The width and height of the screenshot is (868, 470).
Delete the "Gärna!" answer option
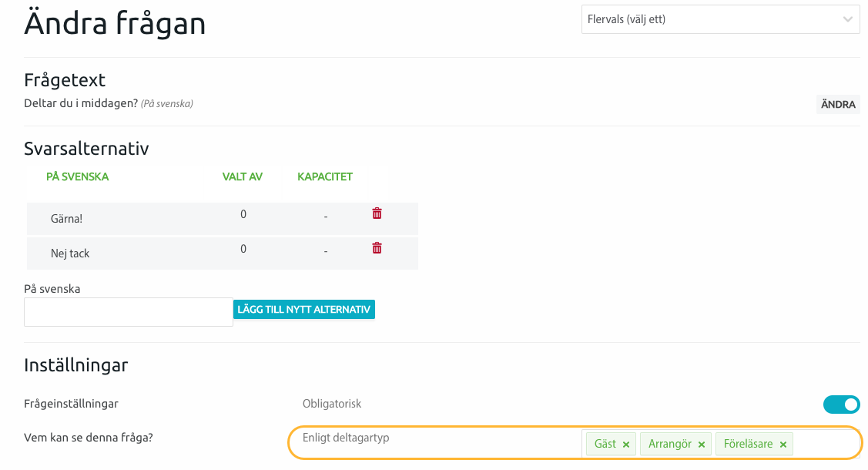tap(377, 213)
